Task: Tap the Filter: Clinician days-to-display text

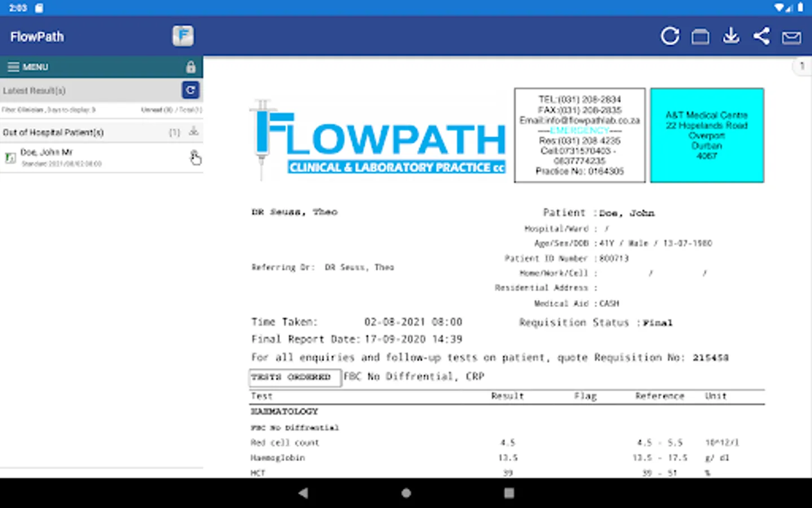Action: [48, 110]
